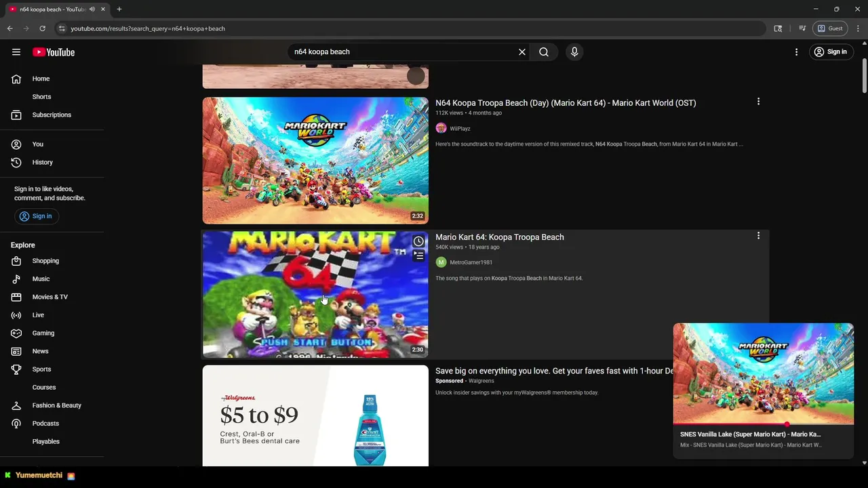The height and width of the screenshot is (488, 868).
Task: Start voice search with the microphone
Action: pyautogui.click(x=574, y=52)
